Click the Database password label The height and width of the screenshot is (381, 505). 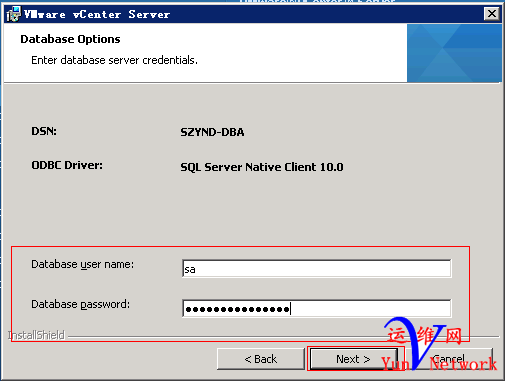click(80, 304)
